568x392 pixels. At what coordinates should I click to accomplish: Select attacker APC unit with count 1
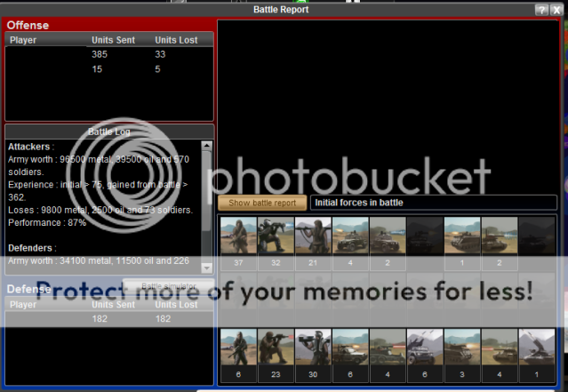point(462,244)
